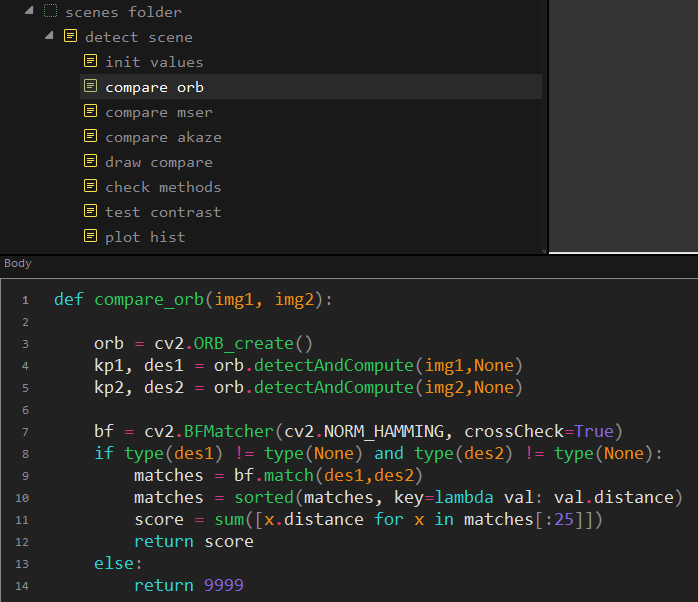Select the detect scene tree item
This screenshot has height=602, width=698.
(x=139, y=37)
